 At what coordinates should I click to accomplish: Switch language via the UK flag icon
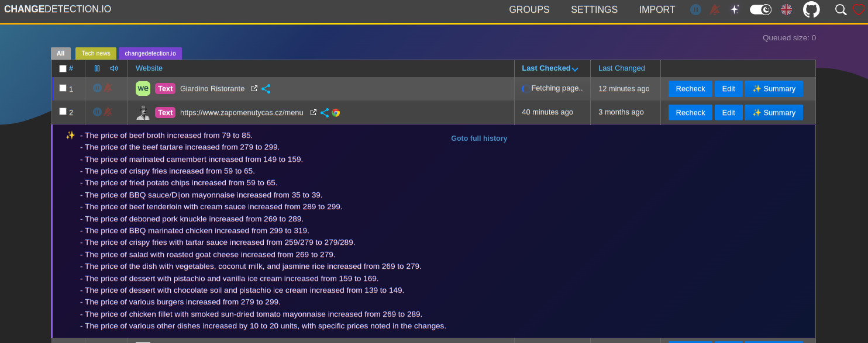click(x=786, y=9)
